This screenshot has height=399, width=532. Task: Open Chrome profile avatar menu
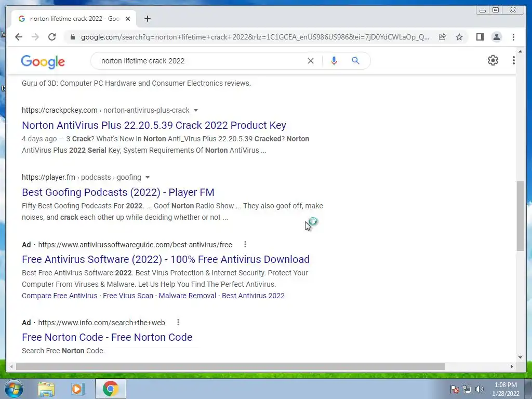496,37
